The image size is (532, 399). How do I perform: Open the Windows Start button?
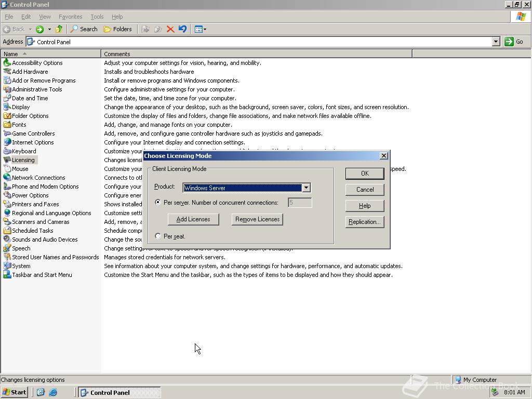(x=14, y=392)
